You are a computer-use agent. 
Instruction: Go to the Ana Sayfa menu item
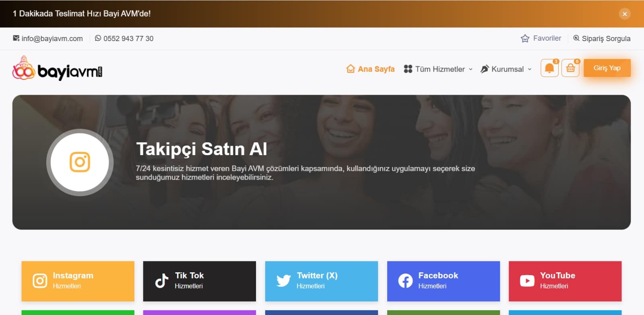370,69
